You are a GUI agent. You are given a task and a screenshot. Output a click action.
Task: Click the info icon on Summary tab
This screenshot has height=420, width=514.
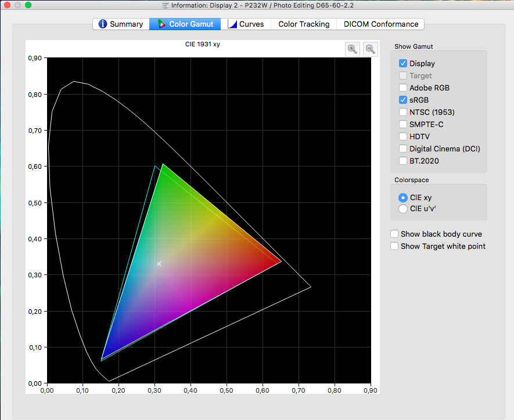103,24
